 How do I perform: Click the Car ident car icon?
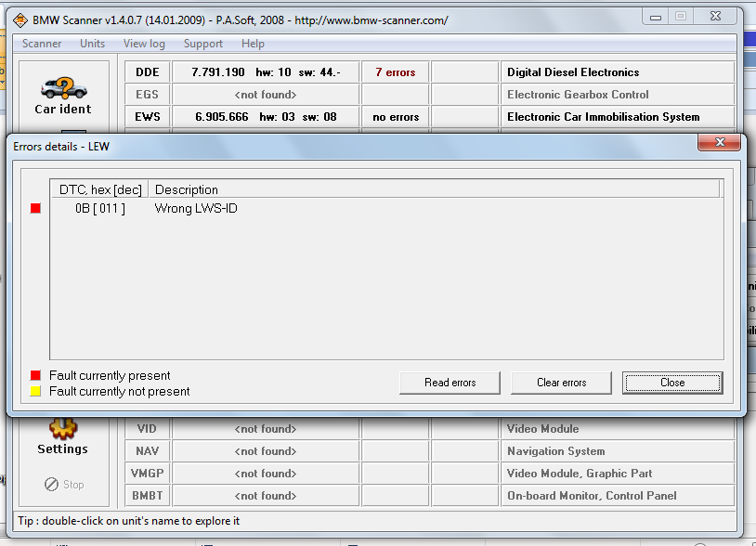click(x=64, y=88)
